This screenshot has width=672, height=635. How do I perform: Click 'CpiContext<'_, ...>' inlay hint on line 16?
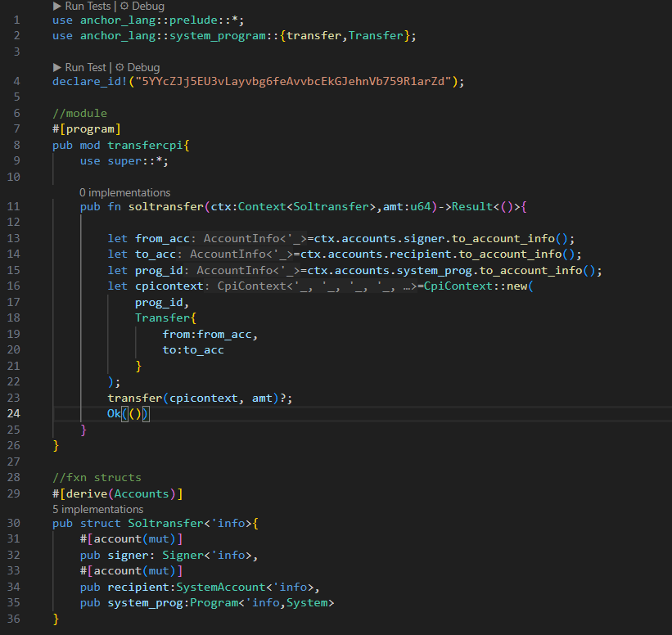click(317, 286)
